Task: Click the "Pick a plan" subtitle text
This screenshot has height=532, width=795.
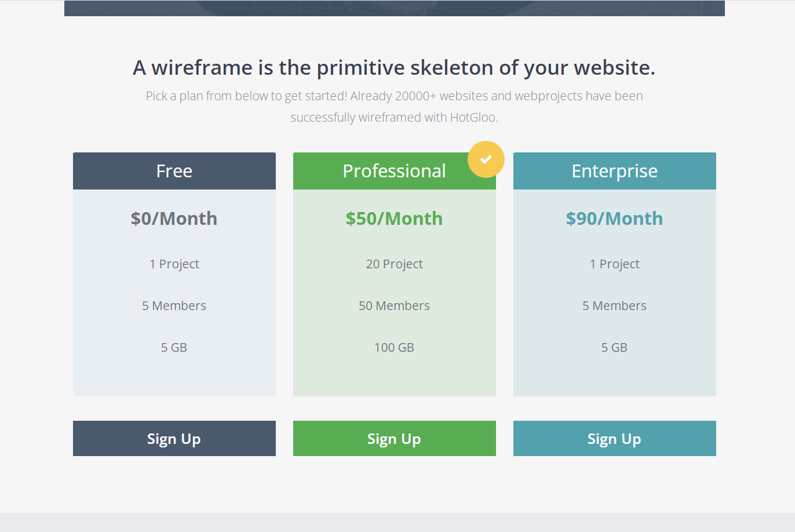Action: pyautogui.click(x=394, y=96)
